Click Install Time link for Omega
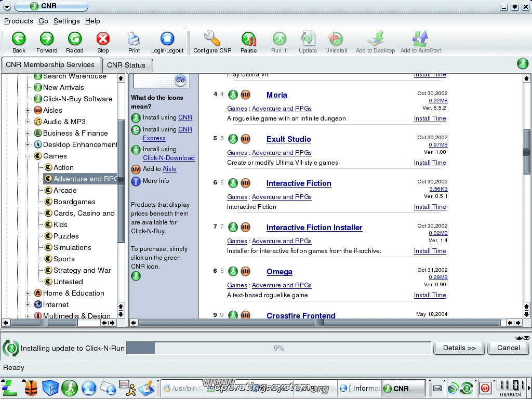532x399 pixels. pyautogui.click(x=430, y=295)
